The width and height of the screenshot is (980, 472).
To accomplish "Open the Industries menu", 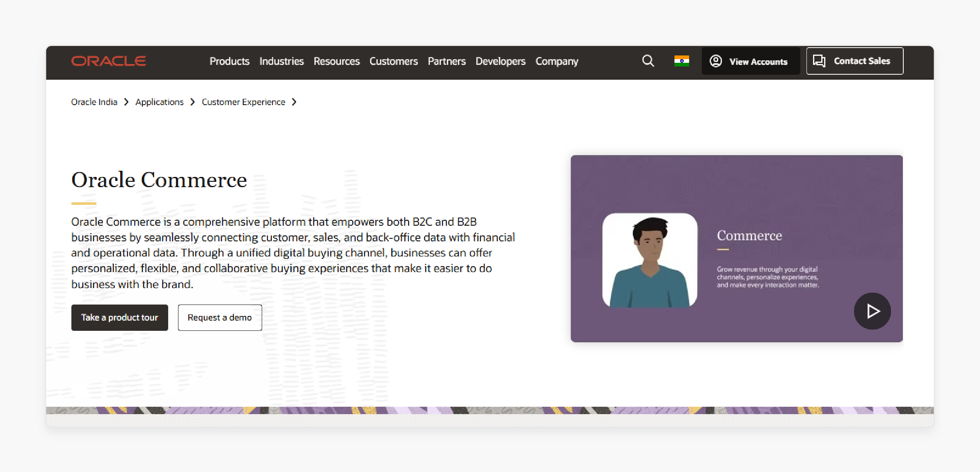I will (281, 61).
